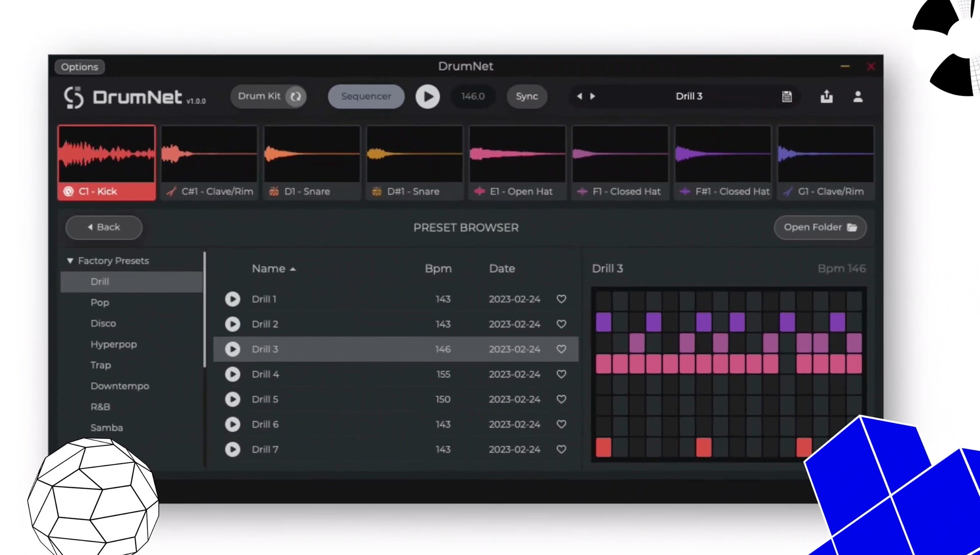Click the G1 Clave/Rim drumstick icon
This screenshot has width=980, height=555.
(x=788, y=191)
